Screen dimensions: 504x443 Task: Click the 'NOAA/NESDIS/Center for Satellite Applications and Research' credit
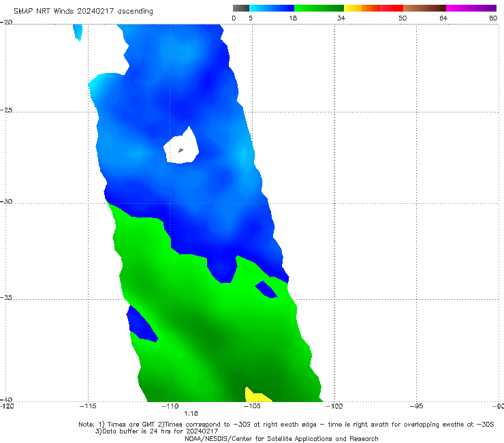pos(281,438)
